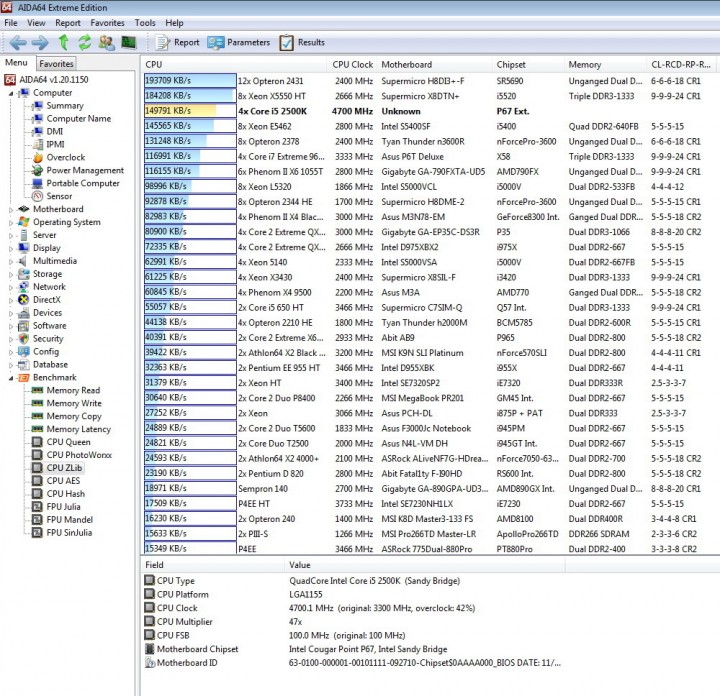
Task: Sort by the Chipset column header
Action: click(528, 65)
